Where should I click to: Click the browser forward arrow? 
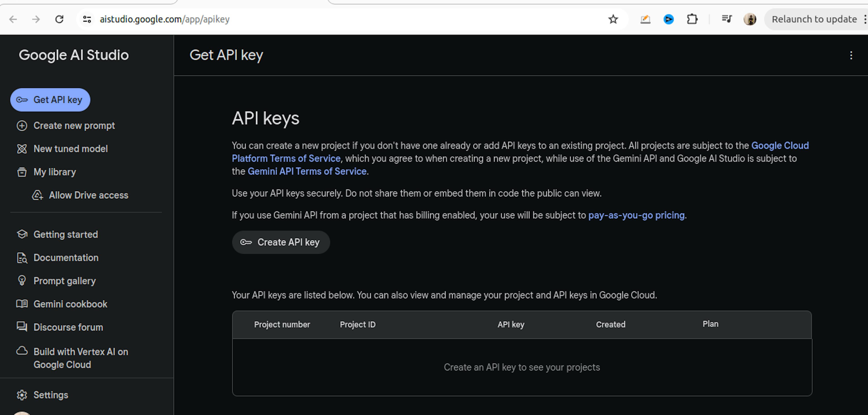pos(36,19)
